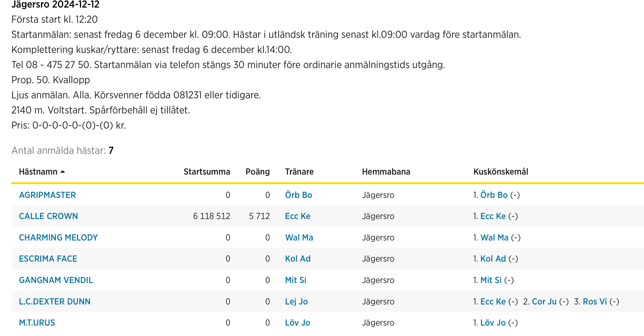The width and height of the screenshot is (644, 336).
Task: Open the CALLE CROWN horse page
Action: point(48,216)
